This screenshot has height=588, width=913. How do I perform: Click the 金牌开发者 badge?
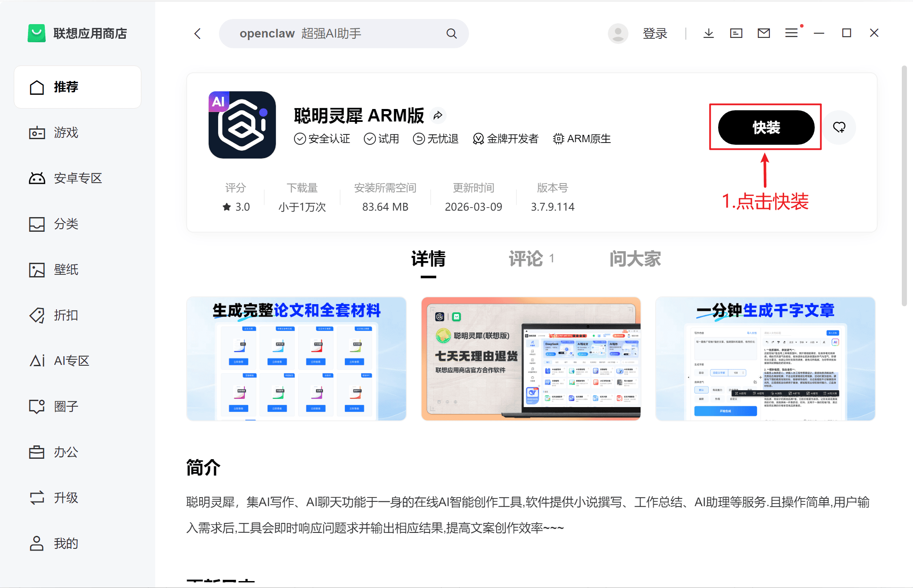[506, 139]
